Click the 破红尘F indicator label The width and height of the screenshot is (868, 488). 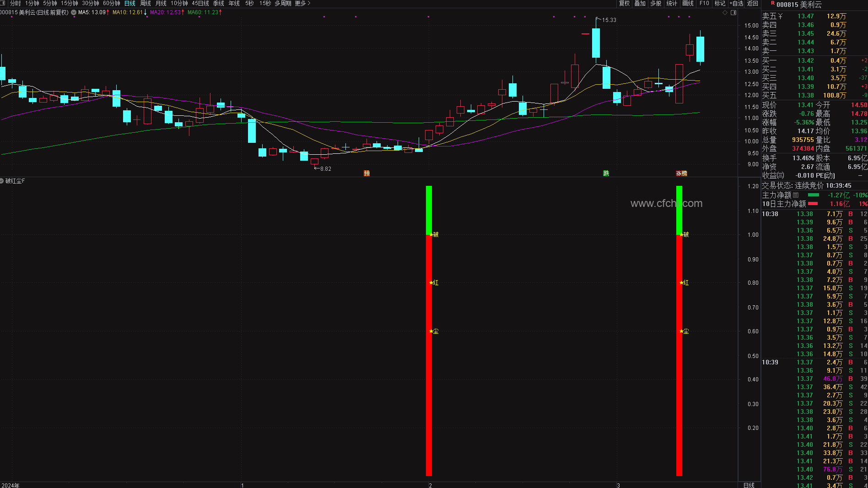click(15, 181)
